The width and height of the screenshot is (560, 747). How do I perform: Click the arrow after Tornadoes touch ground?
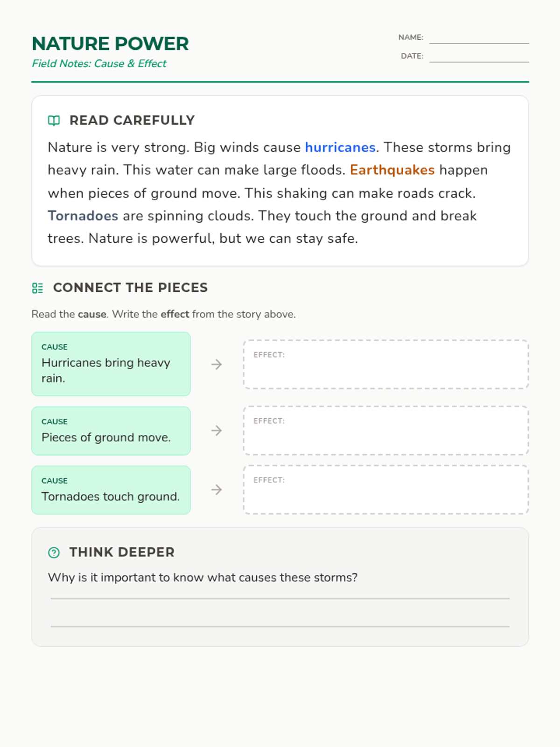click(217, 490)
